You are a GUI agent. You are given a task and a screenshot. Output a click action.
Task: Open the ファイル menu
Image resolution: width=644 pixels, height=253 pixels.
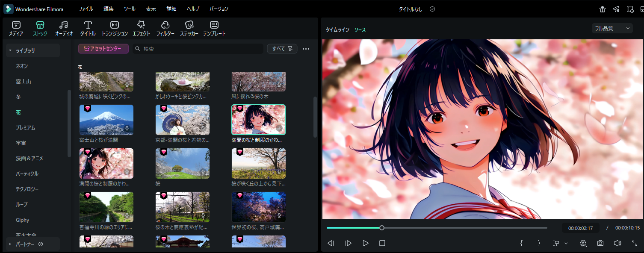(x=86, y=9)
